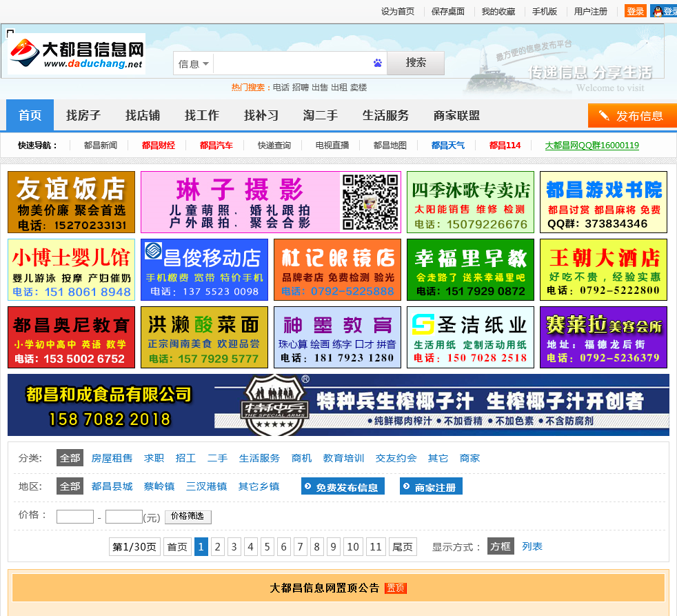Click the QQ penguin login icon

[x=658, y=11]
